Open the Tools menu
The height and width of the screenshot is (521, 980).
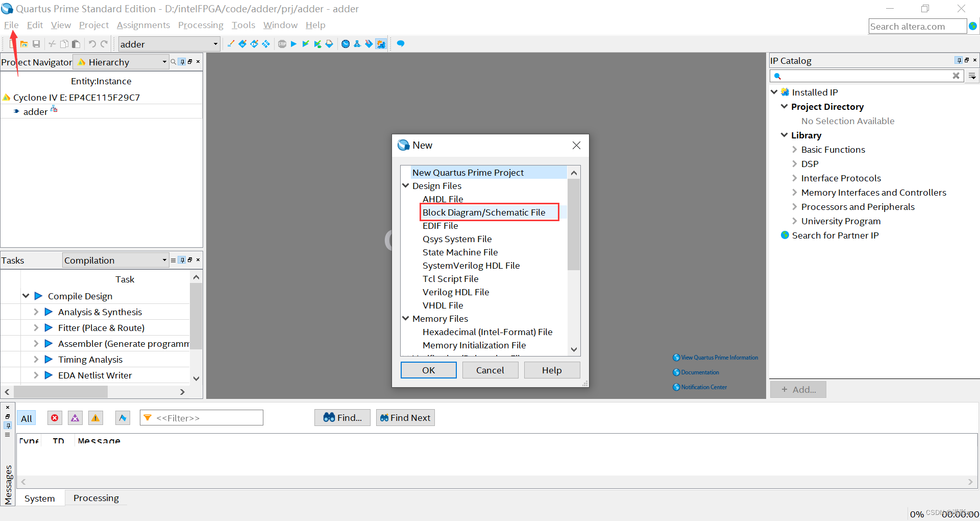tap(243, 25)
